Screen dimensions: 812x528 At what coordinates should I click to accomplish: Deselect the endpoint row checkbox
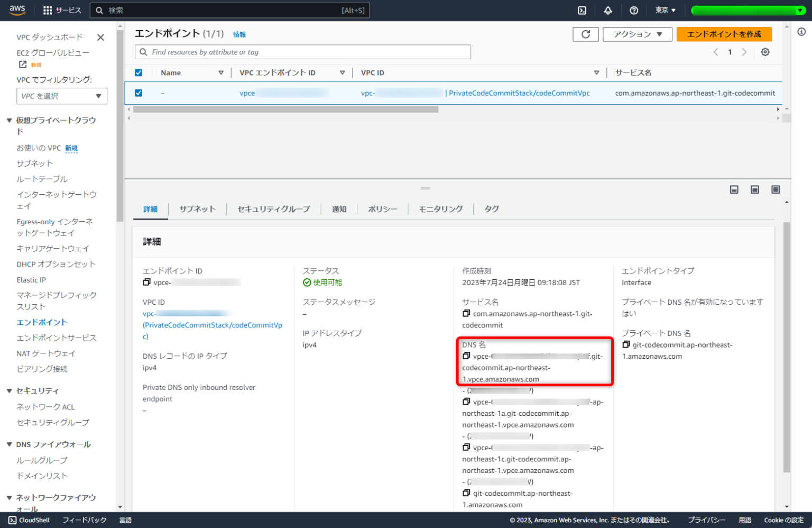point(138,93)
